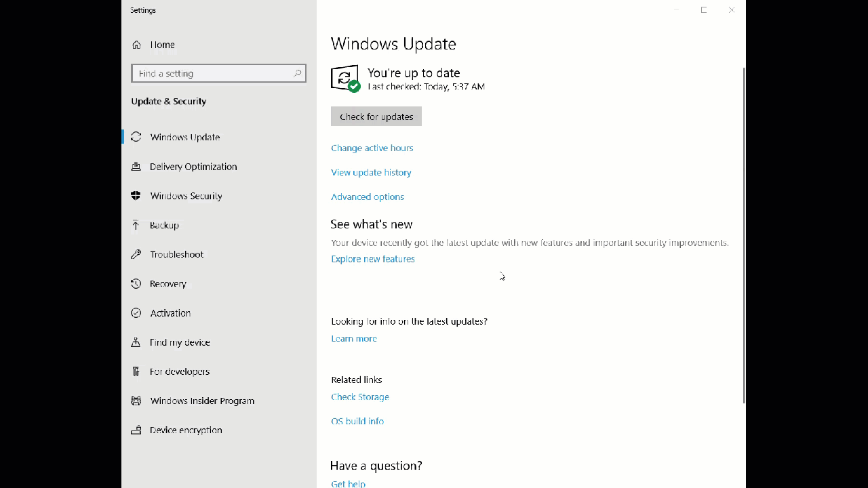Image resolution: width=868 pixels, height=488 pixels.
Task: Open the Check Storage link
Action: coord(360,396)
